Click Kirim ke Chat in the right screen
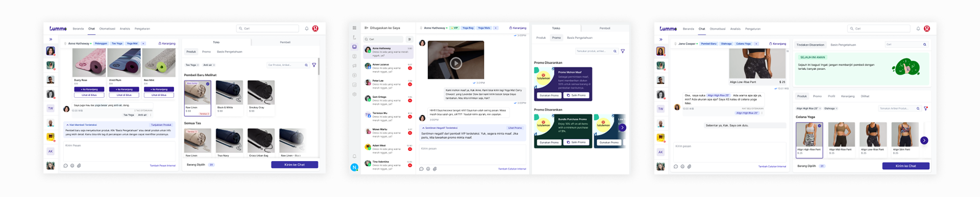The height and width of the screenshot is (197, 980). click(x=905, y=166)
